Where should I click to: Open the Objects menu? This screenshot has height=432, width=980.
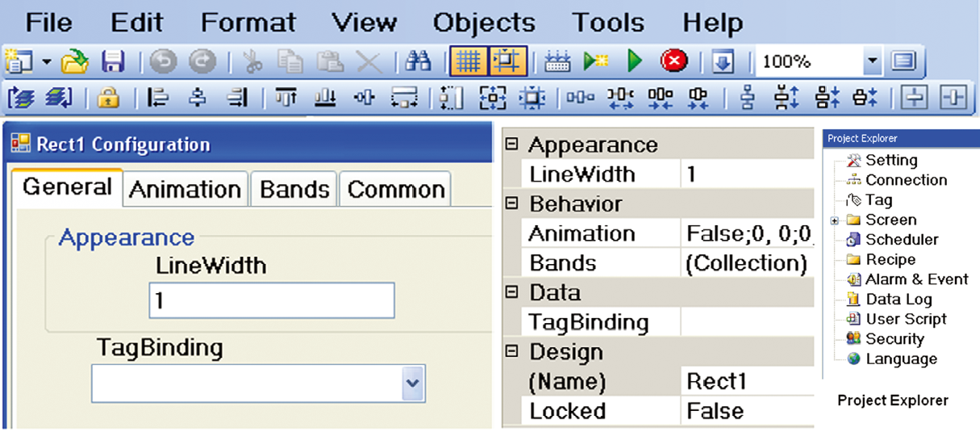tap(484, 23)
